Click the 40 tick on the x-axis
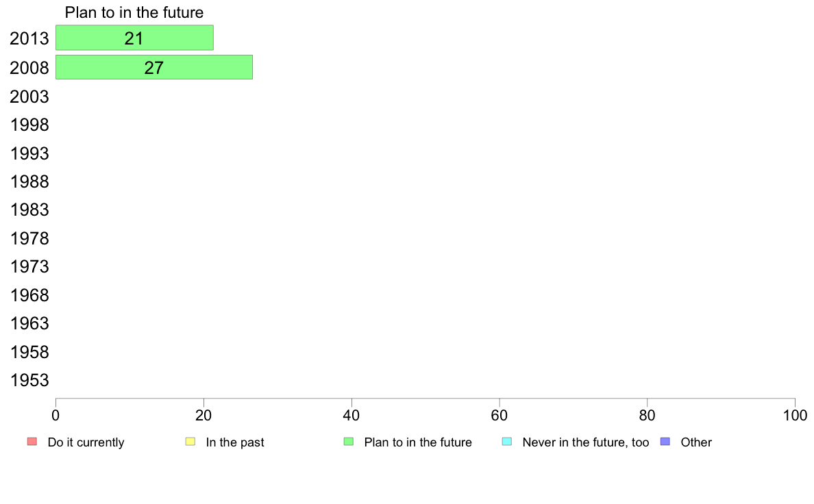814x504 pixels. point(351,415)
